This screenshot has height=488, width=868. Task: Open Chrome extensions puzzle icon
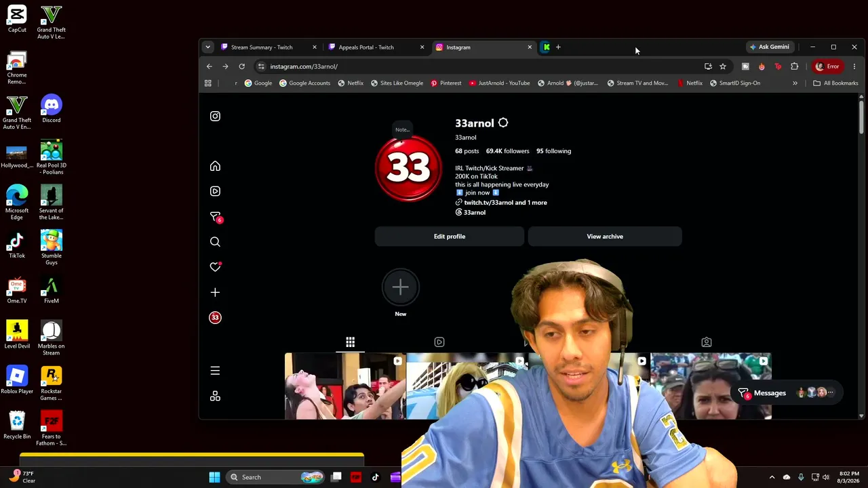pos(795,66)
